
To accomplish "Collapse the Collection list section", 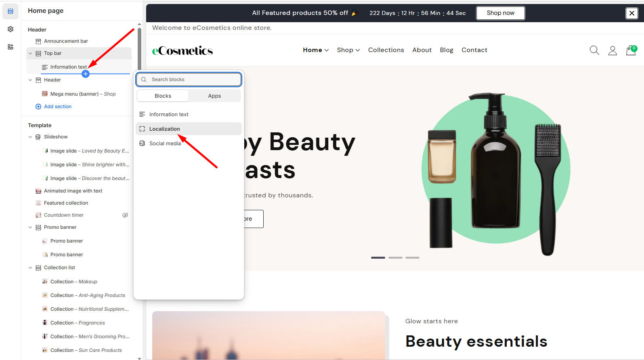I will tap(30, 268).
